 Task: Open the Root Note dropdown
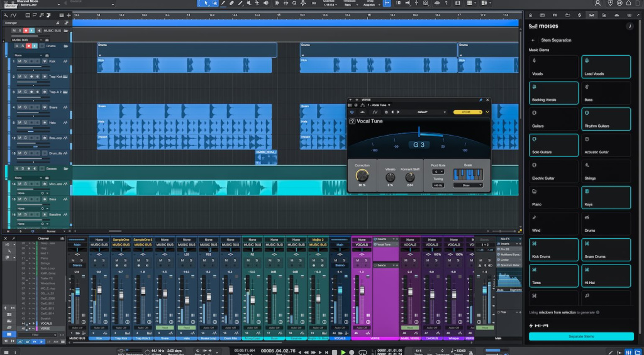click(x=438, y=172)
